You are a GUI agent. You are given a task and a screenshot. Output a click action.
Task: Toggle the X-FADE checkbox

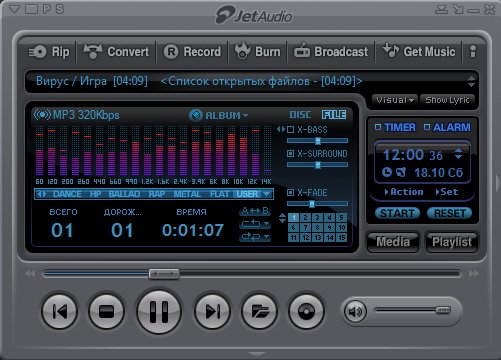[x=291, y=192]
